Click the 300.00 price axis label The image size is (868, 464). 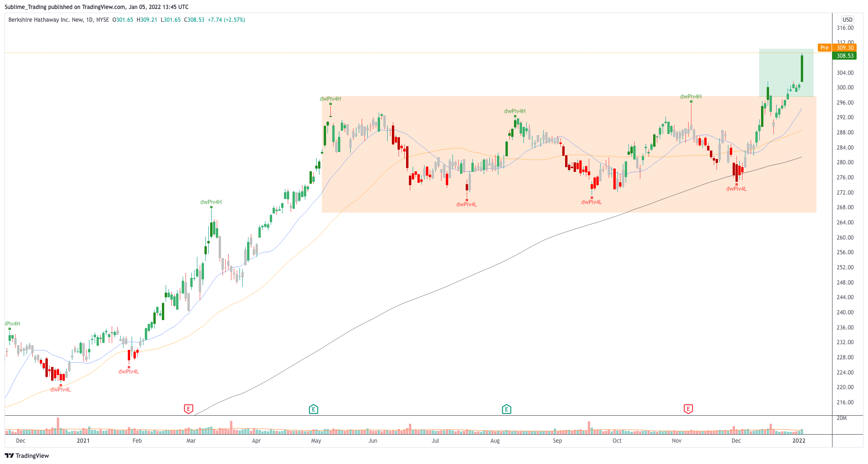[845, 88]
